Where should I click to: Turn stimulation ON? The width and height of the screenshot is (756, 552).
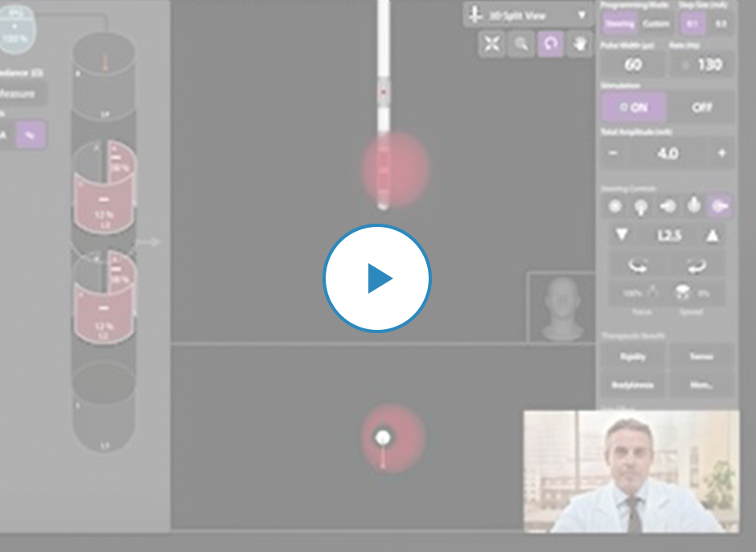click(634, 107)
